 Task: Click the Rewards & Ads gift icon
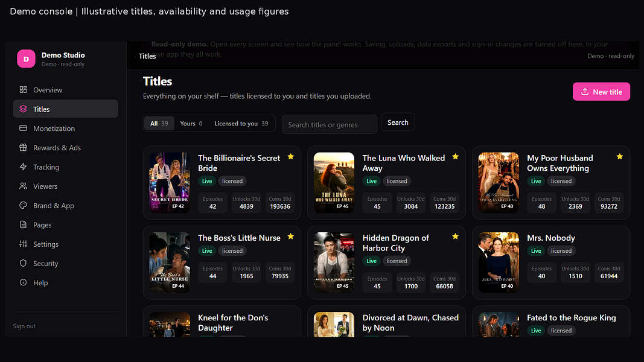23,147
